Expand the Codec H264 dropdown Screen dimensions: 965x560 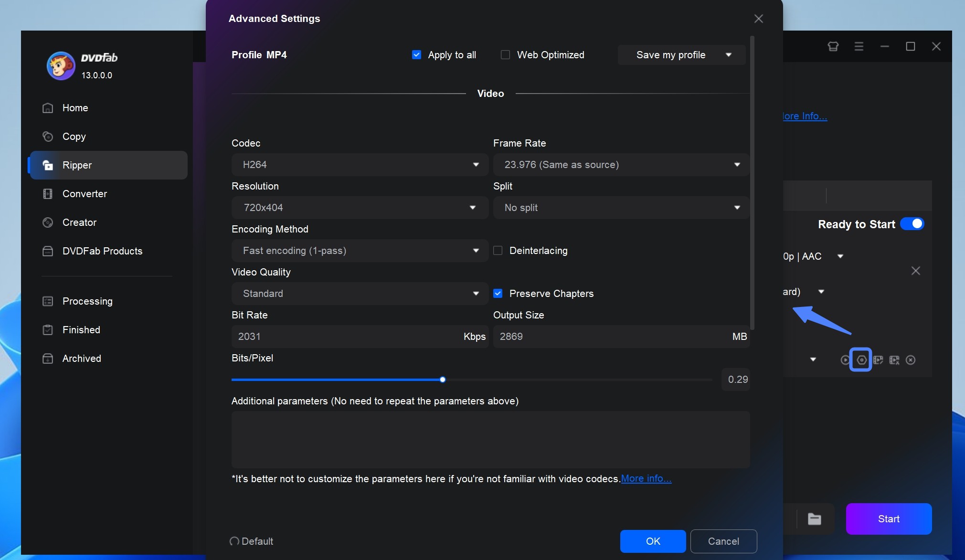click(x=476, y=164)
